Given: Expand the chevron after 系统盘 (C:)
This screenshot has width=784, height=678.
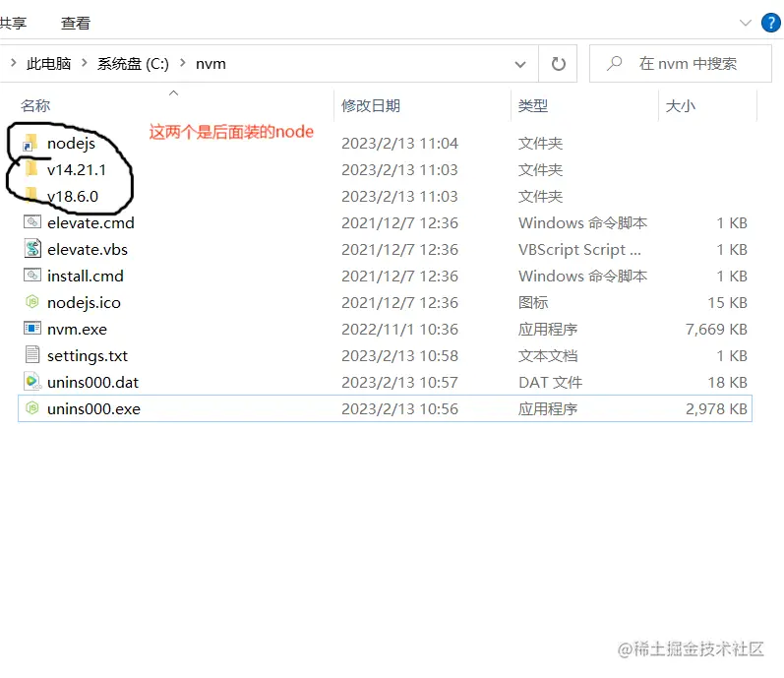Looking at the screenshot, I should tap(183, 63).
